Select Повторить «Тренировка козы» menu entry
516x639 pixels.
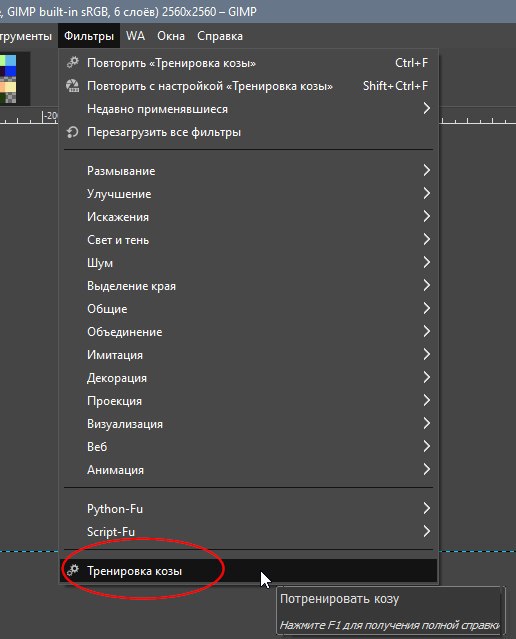[249, 63]
